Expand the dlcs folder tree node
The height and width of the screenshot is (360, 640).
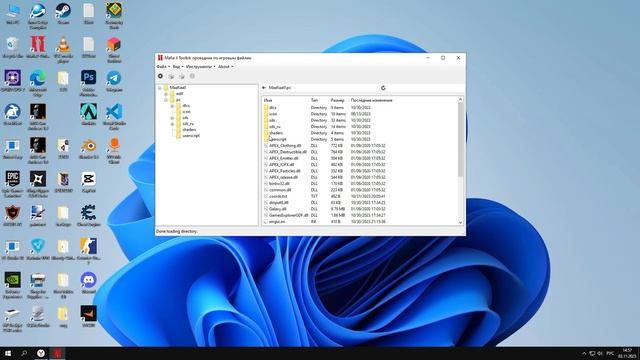point(172,106)
